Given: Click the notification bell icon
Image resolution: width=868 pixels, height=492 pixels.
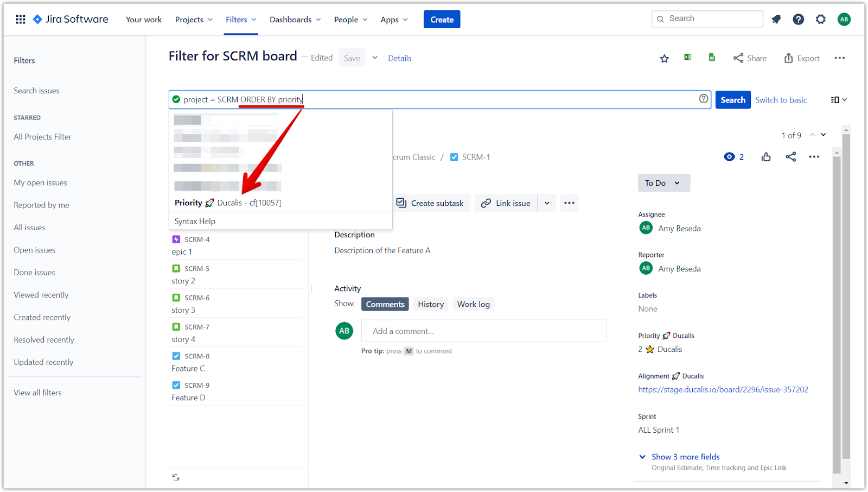Looking at the screenshot, I should 776,18.
